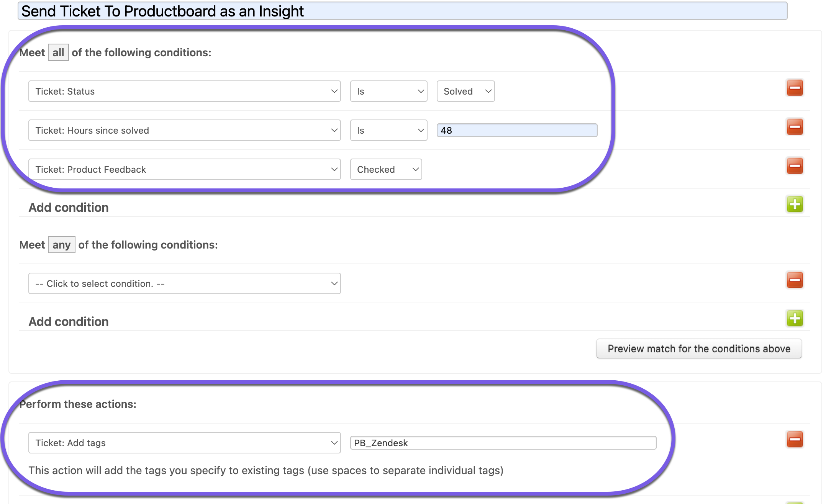This screenshot has height=504, width=826.
Task: Remove the Add tags action row
Action: click(795, 439)
